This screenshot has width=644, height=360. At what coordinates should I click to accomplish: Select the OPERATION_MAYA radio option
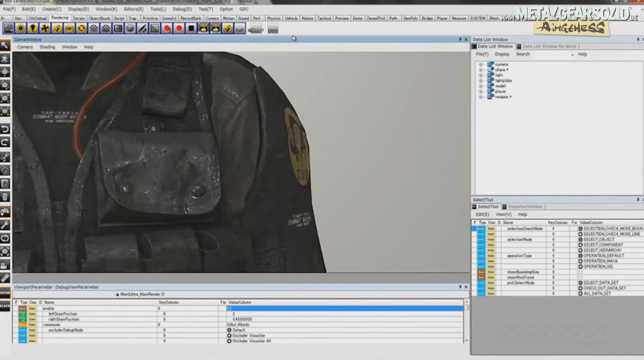(581, 261)
